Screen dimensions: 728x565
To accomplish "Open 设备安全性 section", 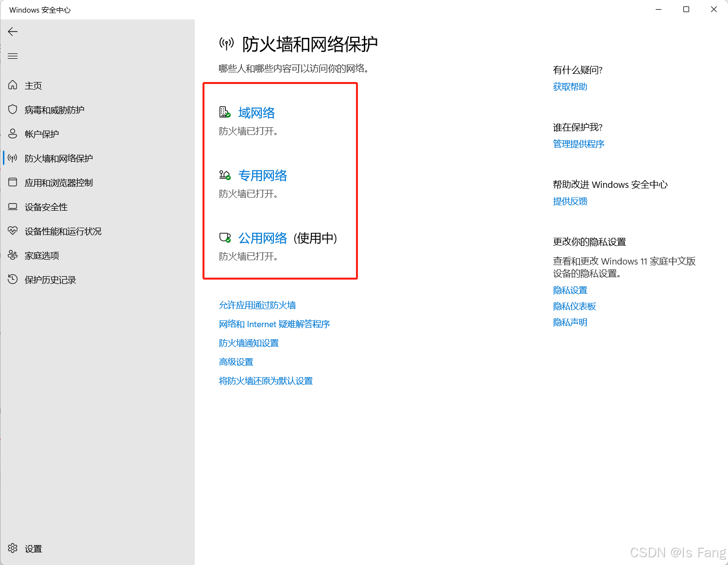I will 46,207.
